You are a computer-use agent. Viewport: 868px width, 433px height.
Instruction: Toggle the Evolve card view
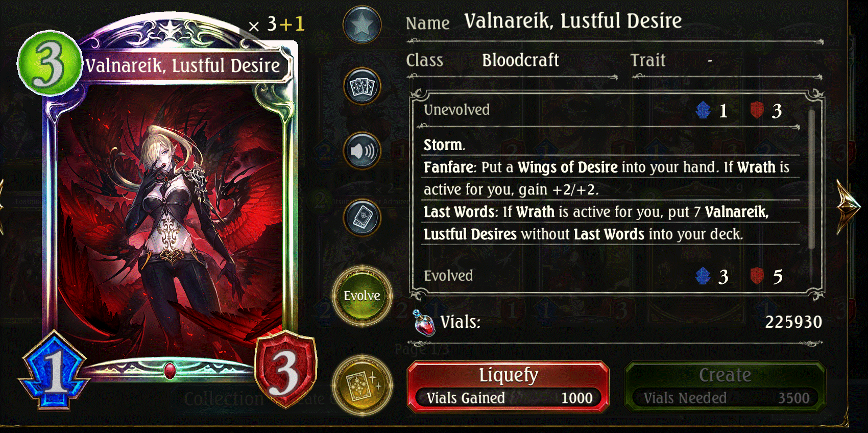point(362,296)
